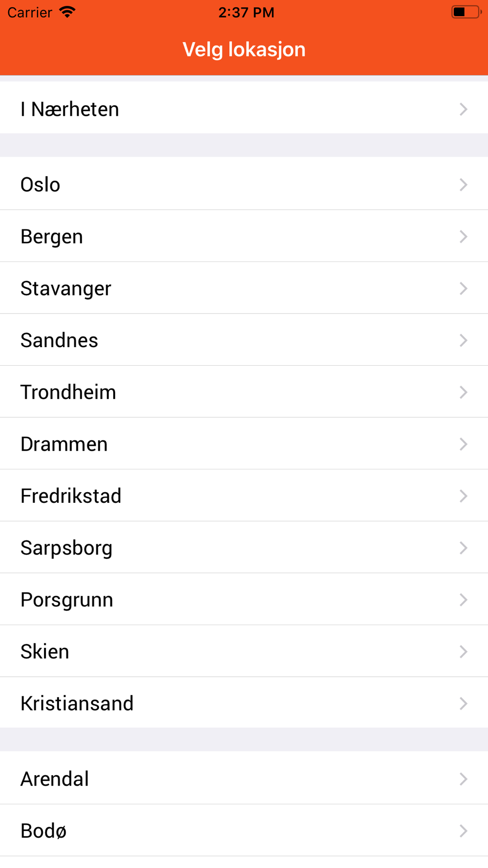Screen dimensions: 488x868
Task: Tap the Kristiansand chevron arrow
Action: tap(463, 703)
